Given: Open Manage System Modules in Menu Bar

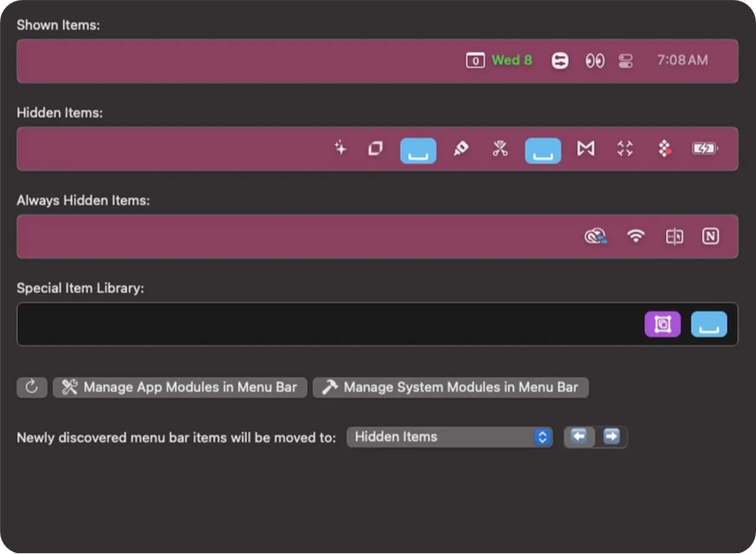Looking at the screenshot, I should pyautogui.click(x=451, y=387).
